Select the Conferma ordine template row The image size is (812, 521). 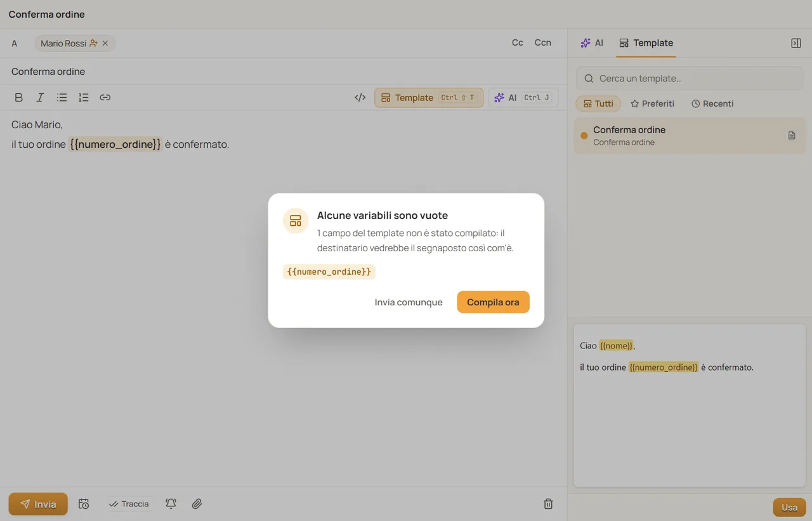(x=690, y=135)
